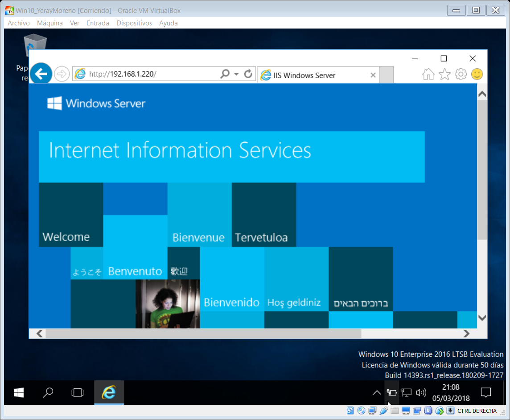This screenshot has height=420, width=510.
Task: Close the IIS Windows Server tab
Action: tap(373, 75)
